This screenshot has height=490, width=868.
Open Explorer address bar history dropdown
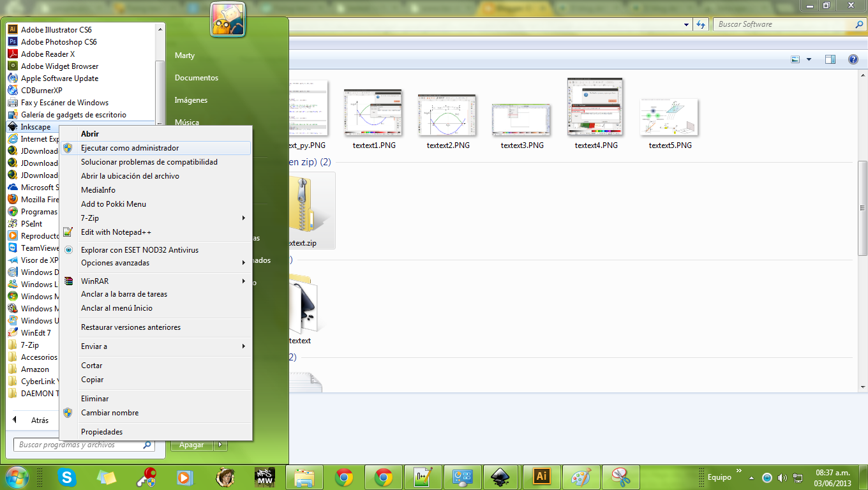tap(687, 24)
